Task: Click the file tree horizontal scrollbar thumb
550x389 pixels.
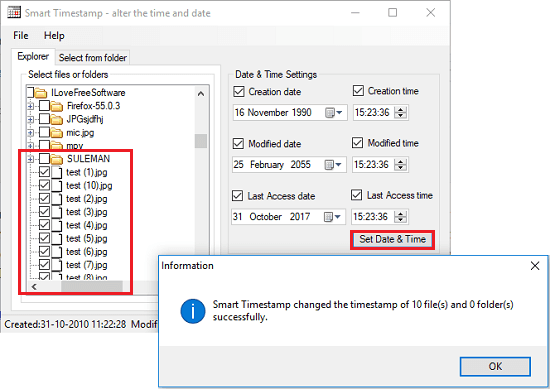Action: pos(92,287)
